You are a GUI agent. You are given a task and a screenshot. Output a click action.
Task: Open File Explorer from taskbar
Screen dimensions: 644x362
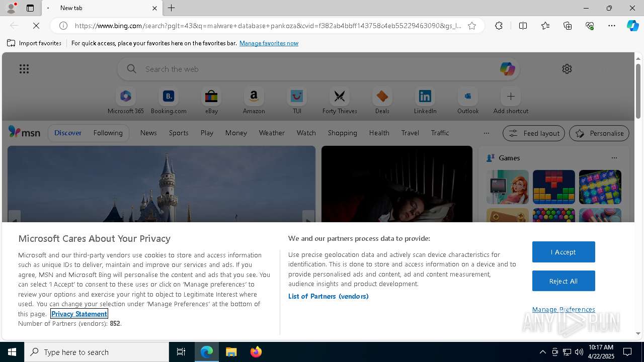231,352
